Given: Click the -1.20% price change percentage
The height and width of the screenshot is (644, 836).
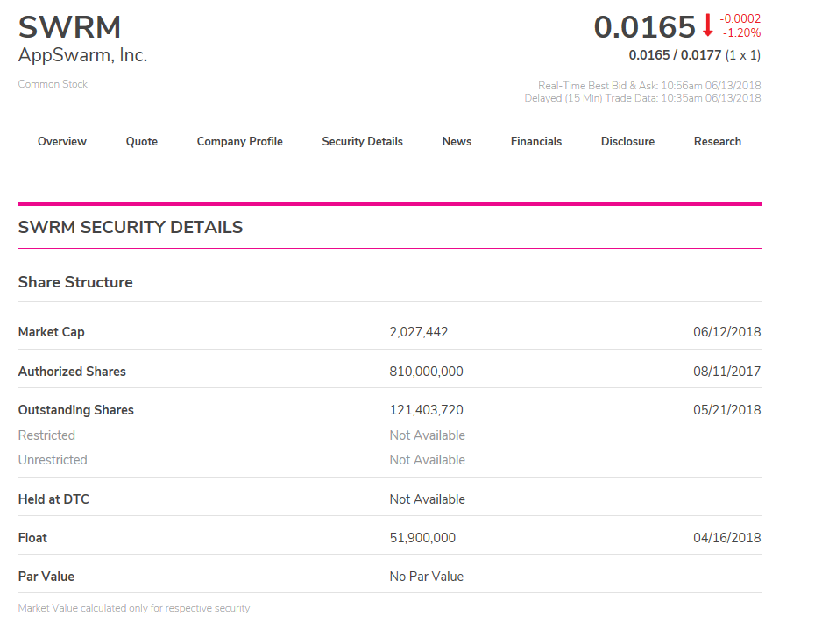Looking at the screenshot, I should 741,32.
